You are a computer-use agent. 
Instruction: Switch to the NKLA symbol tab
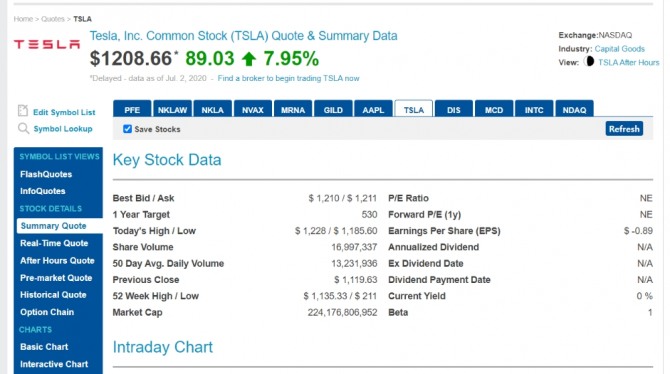click(x=212, y=109)
